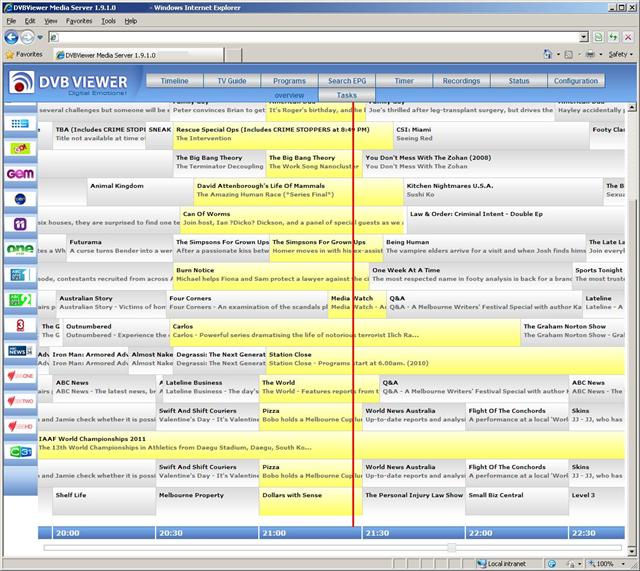The height and width of the screenshot is (571, 640).
Task: Open the Configuration tab
Action: click(x=576, y=81)
